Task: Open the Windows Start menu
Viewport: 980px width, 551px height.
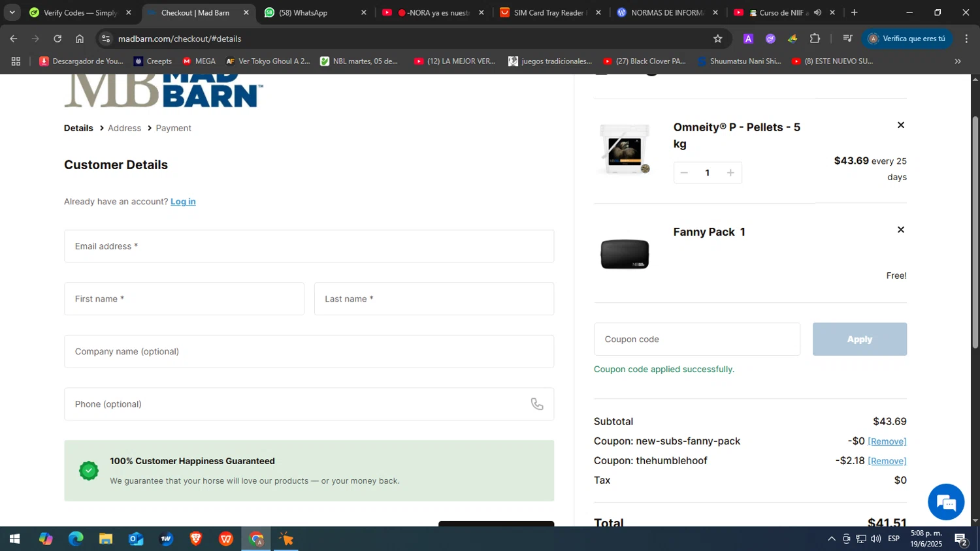Action: (14, 539)
